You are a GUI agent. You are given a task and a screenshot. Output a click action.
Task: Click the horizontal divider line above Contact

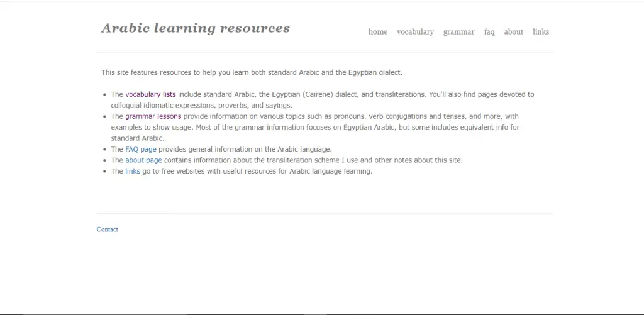[x=325, y=214]
